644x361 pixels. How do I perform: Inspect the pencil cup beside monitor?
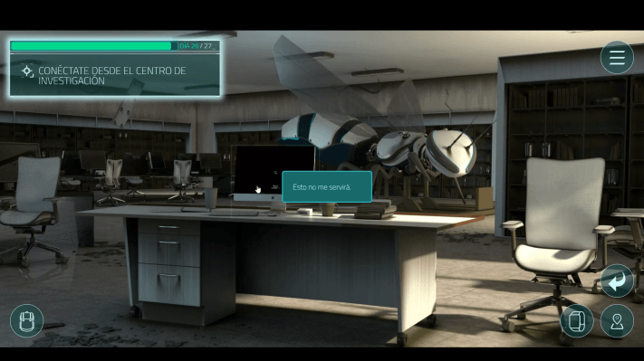211,198
